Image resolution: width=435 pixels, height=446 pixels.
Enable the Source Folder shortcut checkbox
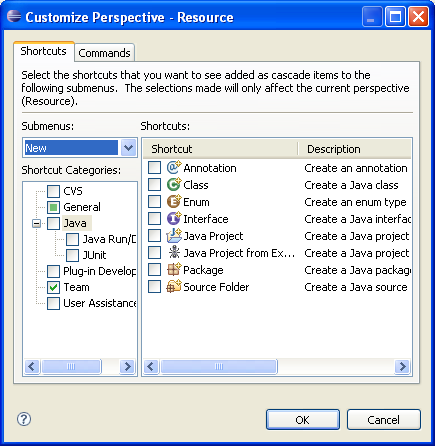[x=154, y=286]
